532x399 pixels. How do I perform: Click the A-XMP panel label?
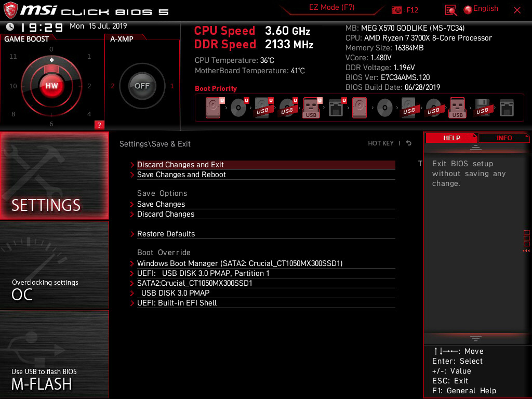(122, 39)
